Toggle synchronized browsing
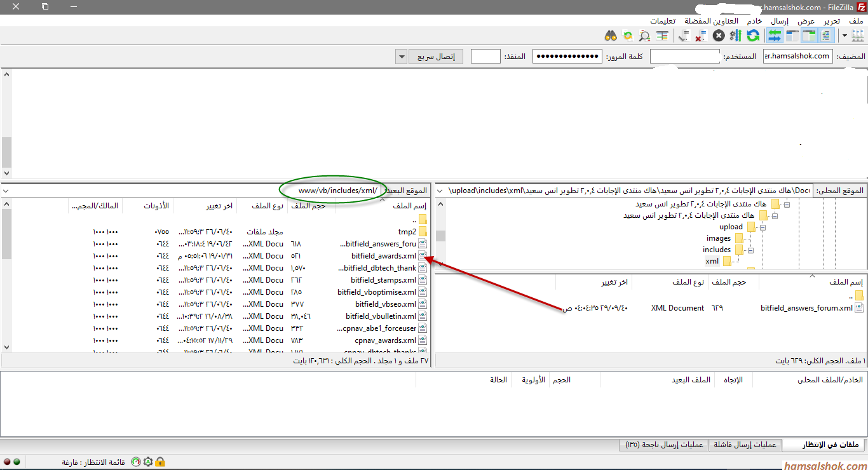The image size is (868, 470). [628, 36]
